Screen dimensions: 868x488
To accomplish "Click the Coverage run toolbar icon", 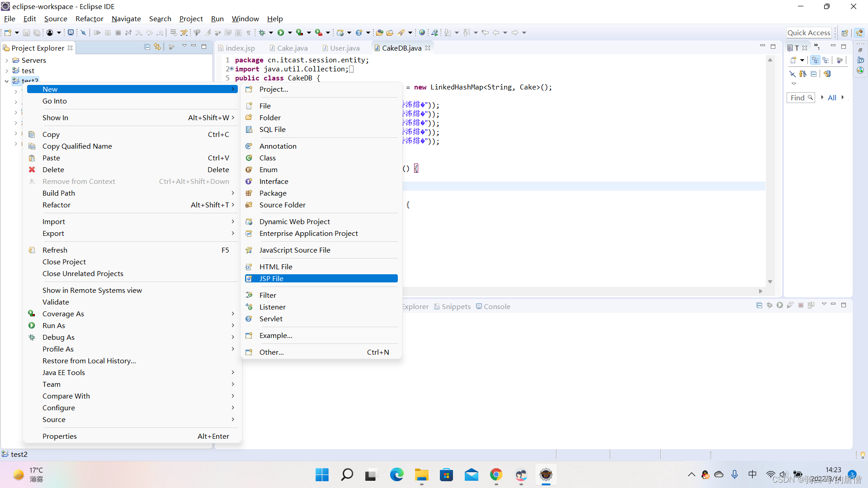I will coord(299,33).
